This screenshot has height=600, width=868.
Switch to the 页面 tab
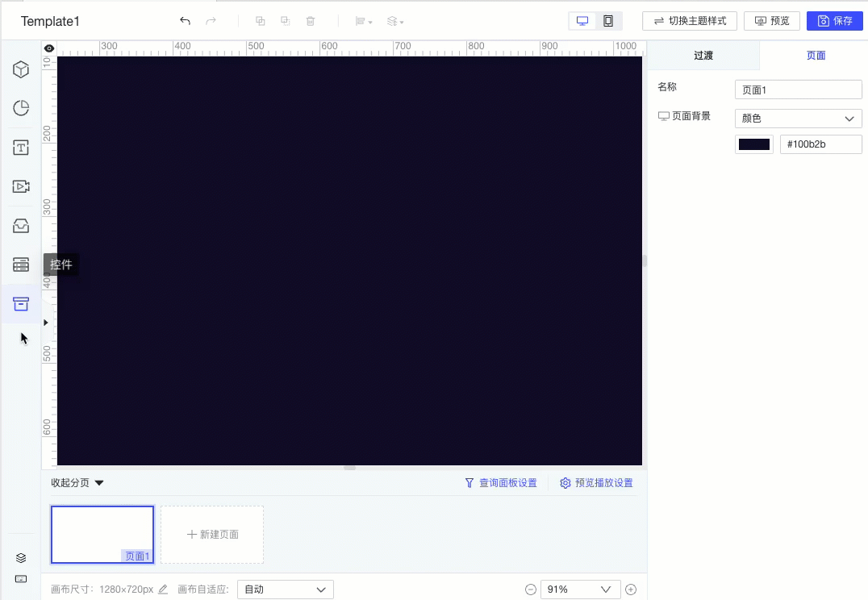(x=816, y=56)
